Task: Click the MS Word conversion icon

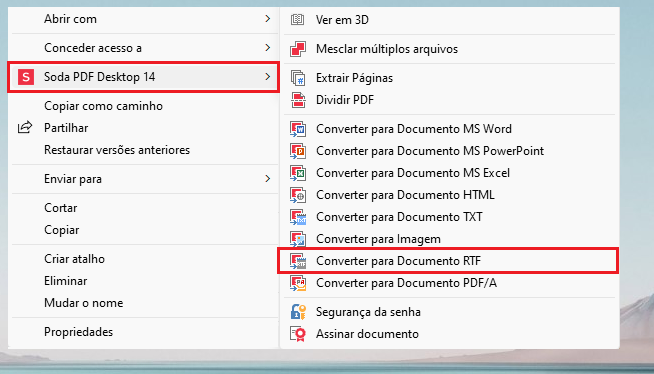Action: (x=298, y=129)
